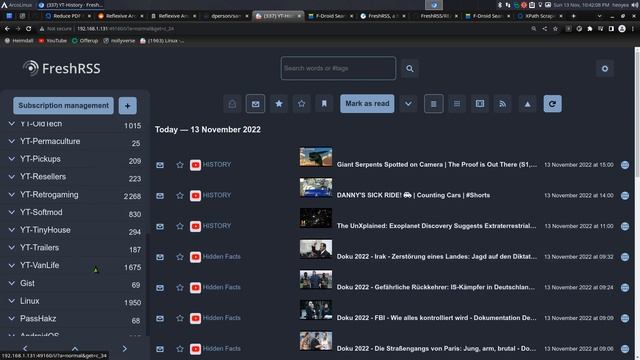Expand the YT-Retrogaming category chevron
This screenshot has height=360, width=640.
[x=11, y=195]
